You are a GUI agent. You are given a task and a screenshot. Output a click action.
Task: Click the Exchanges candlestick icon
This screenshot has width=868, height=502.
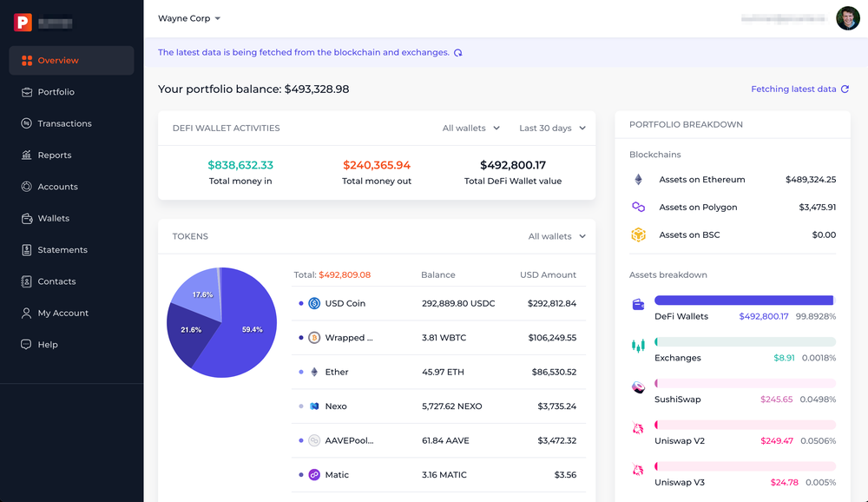[x=638, y=346]
